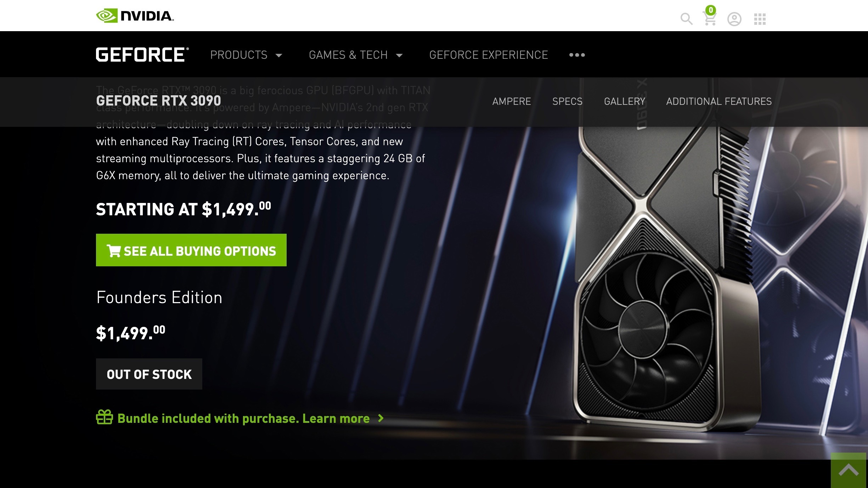Viewport: 868px width, 488px height.
Task: Go to Additional Features section
Action: coord(719,101)
